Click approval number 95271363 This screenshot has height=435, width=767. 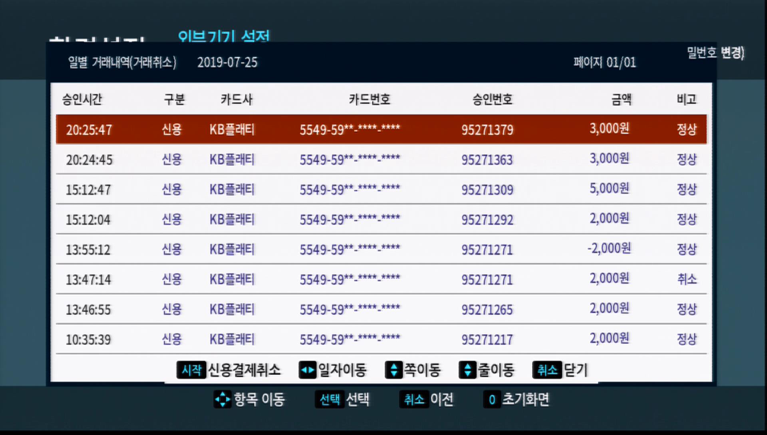[x=487, y=160]
